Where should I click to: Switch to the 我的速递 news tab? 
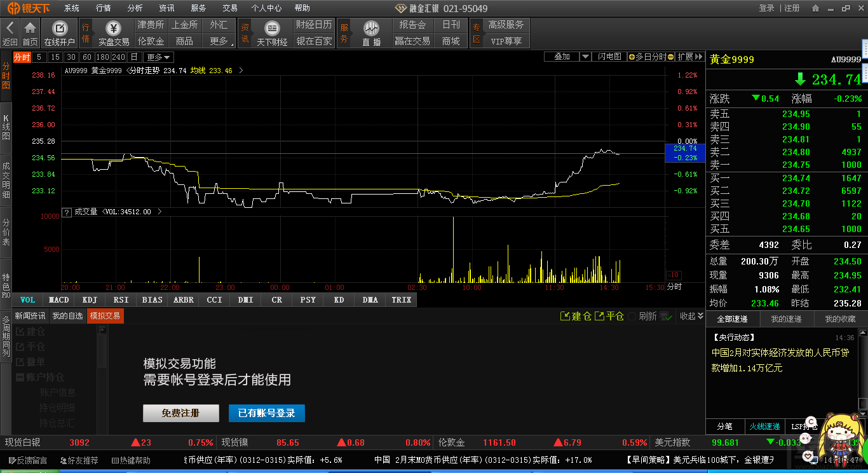787,319
